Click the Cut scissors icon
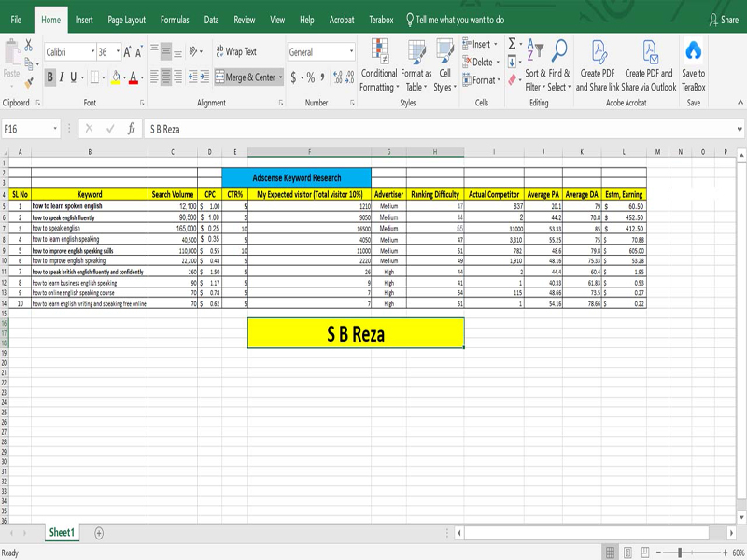Image resolution: width=747 pixels, height=560 pixels. [29, 45]
